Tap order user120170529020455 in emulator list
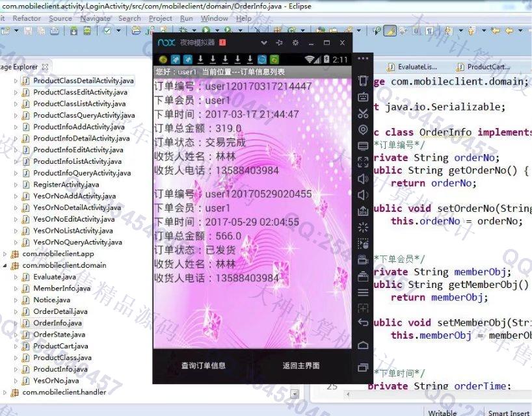532x416 pixels. click(252, 236)
